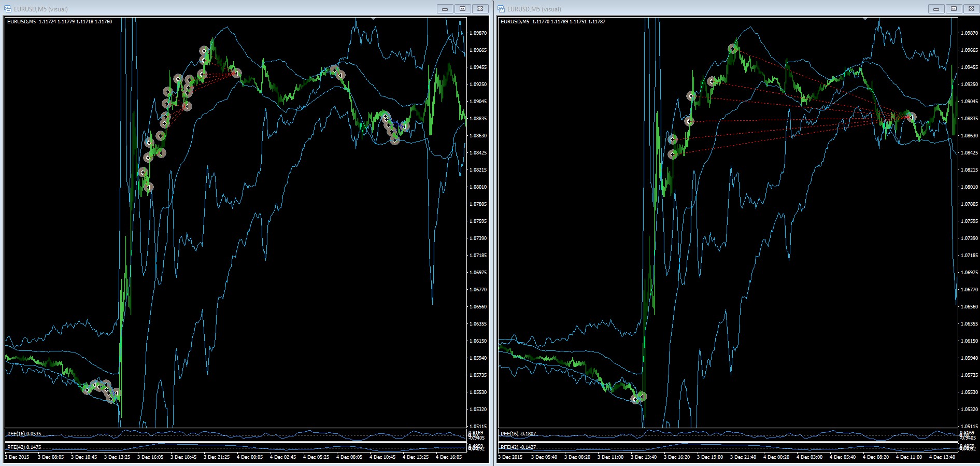Maximize the left EURUSD chart window
980x466 pixels.
(x=462, y=9)
